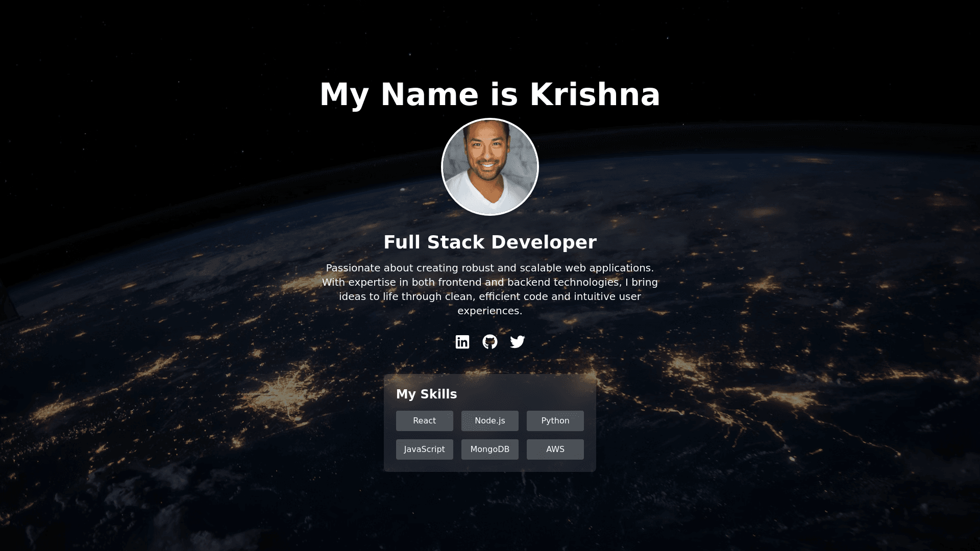The height and width of the screenshot is (551, 980).
Task: Click the line starting With expertise
Action: pyautogui.click(x=489, y=282)
